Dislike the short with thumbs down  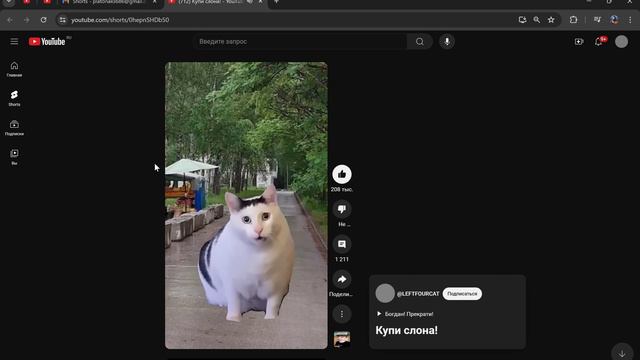click(x=342, y=209)
